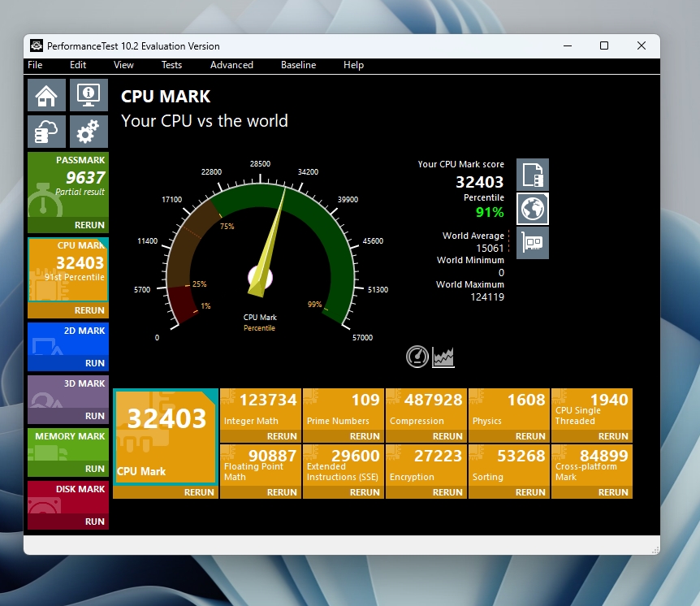
Task: Select the Extended Instructions 29600 tile
Action: tap(344, 465)
